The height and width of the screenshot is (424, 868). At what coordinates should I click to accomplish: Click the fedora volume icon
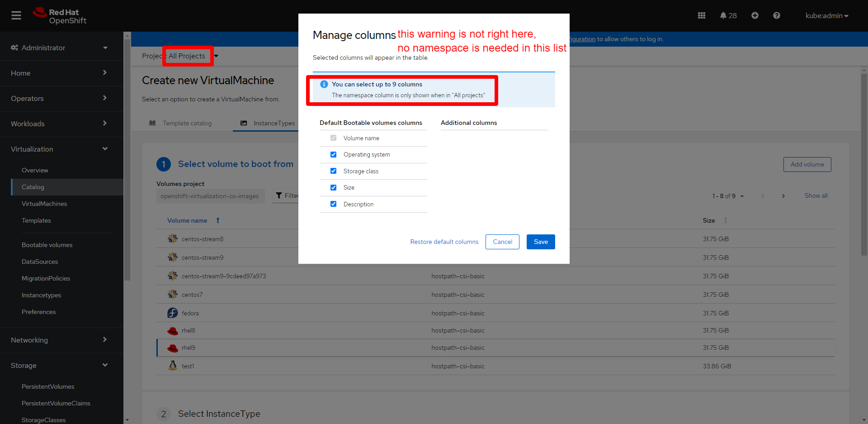(x=173, y=313)
